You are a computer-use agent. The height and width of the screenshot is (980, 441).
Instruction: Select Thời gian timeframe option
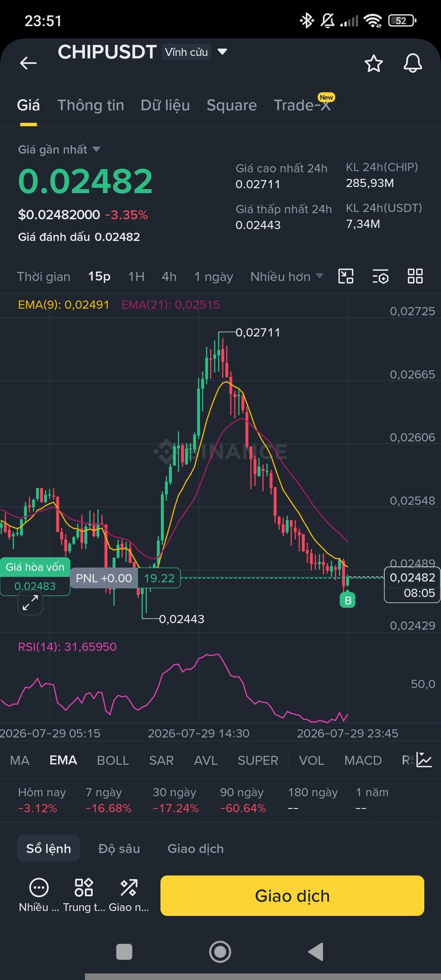[x=44, y=277]
